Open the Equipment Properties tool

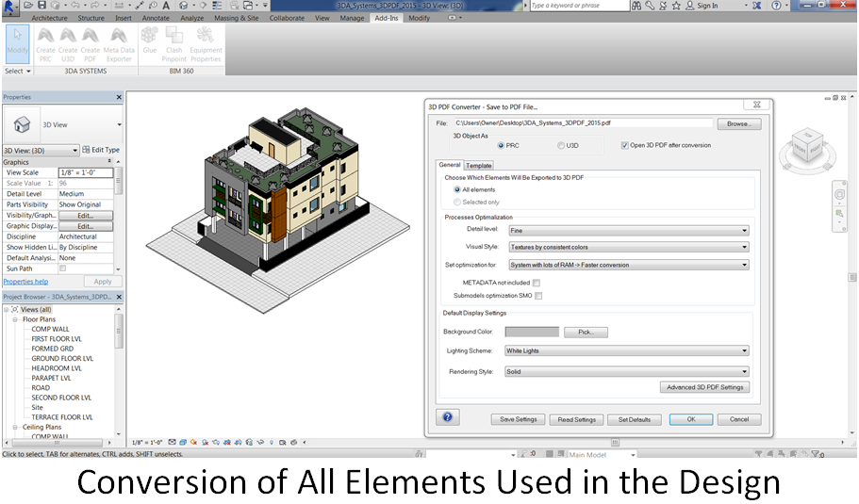coord(206,45)
